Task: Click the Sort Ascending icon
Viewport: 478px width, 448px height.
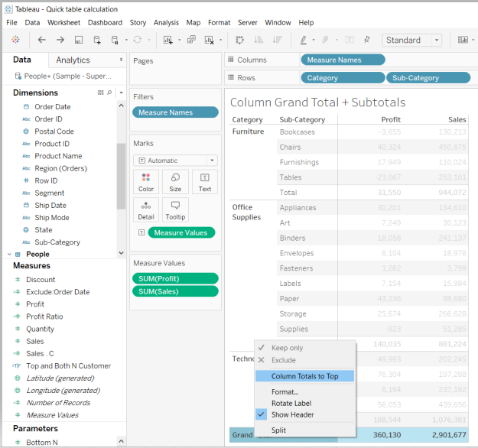Action: [x=259, y=40]
